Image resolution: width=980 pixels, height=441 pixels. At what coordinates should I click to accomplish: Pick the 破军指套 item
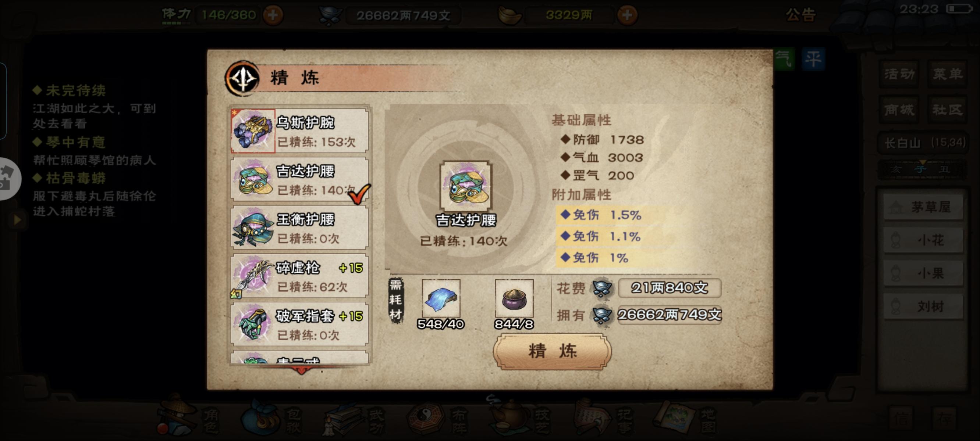pos(300,324)
